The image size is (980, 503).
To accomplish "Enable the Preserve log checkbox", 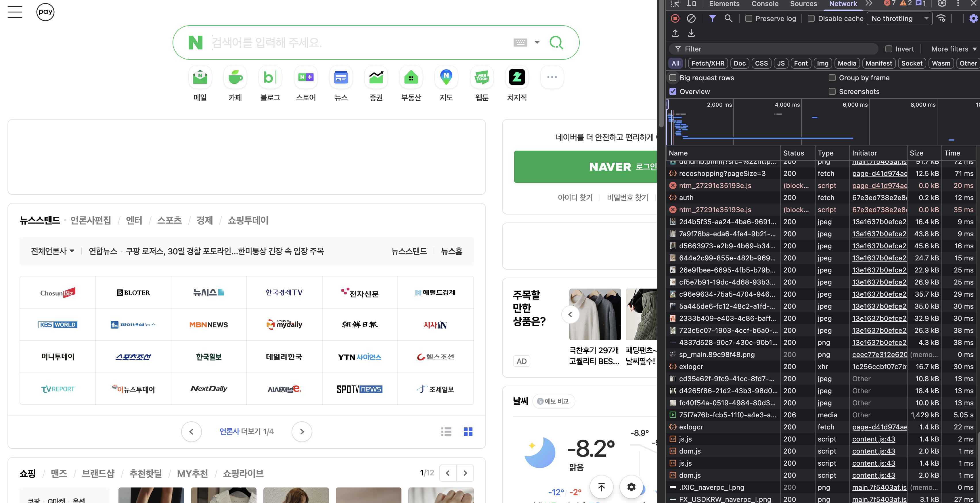I will point(748,18).
